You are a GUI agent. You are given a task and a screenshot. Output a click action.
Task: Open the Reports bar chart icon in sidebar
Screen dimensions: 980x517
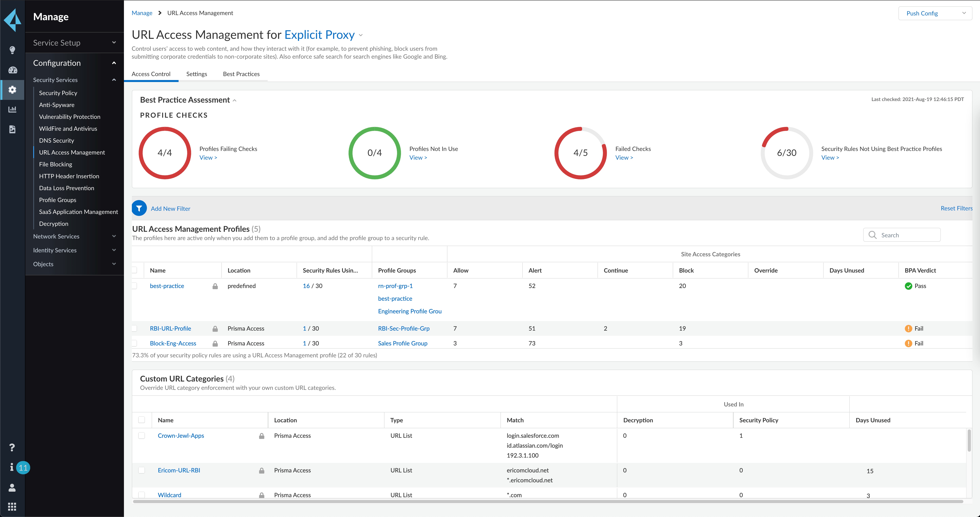click(12, 109)
